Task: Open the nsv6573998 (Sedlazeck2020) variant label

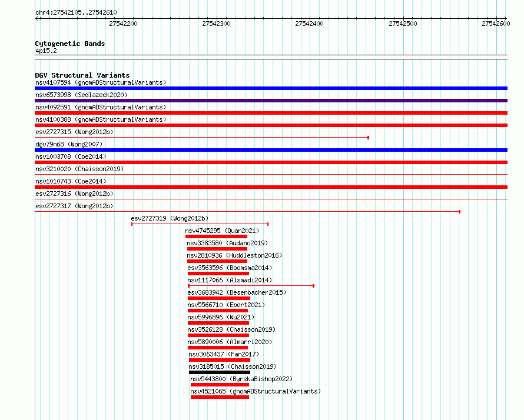Action: pos(81,95)
